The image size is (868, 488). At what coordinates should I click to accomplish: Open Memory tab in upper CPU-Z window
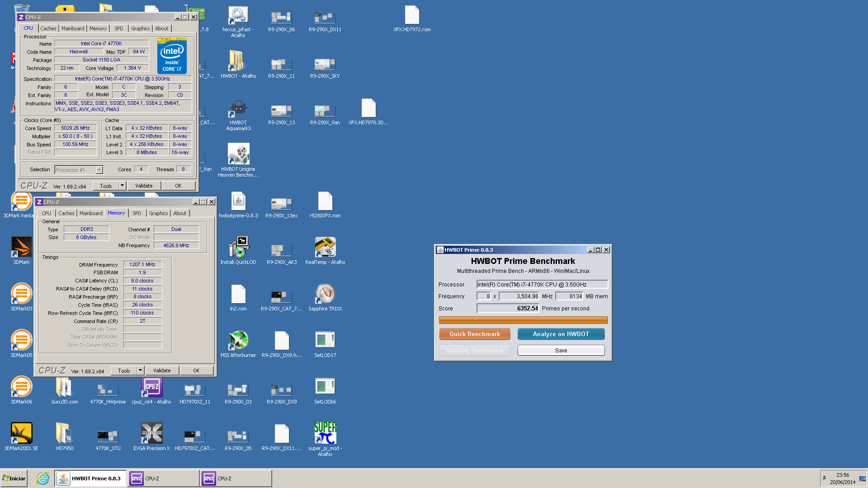(98, 28)
